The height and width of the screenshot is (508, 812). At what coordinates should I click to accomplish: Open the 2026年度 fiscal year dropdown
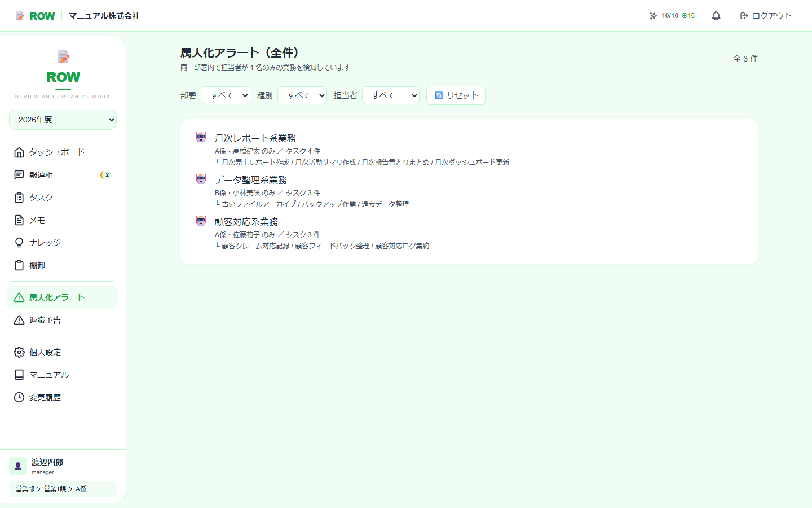click(x=63, y=120)
